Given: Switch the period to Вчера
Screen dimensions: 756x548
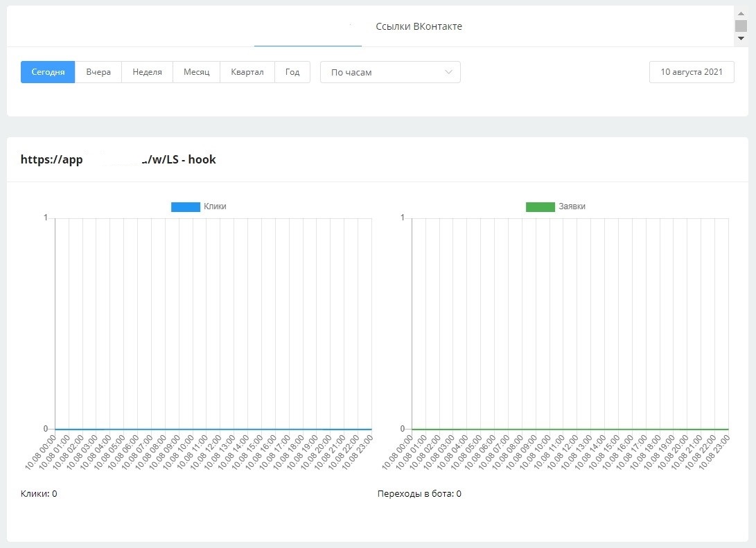Looking at the screenshot, I should (98, 72).
